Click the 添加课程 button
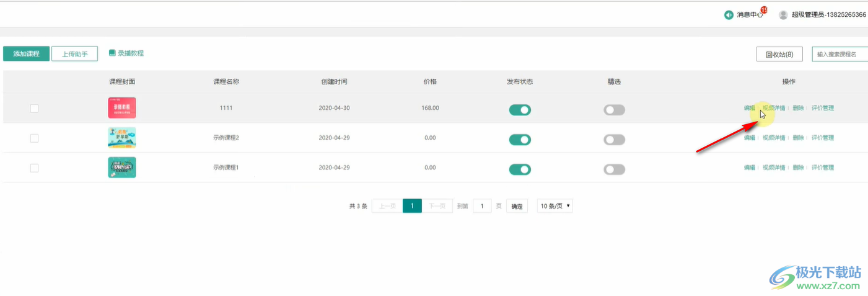868x296 pixels. [26, 54]
